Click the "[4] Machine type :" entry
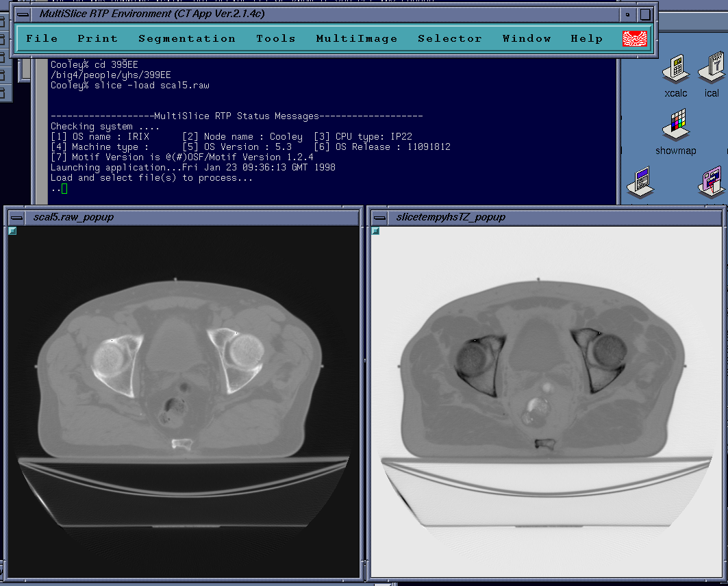This screenshot has width=728, height=586. [x=100, y=146]
